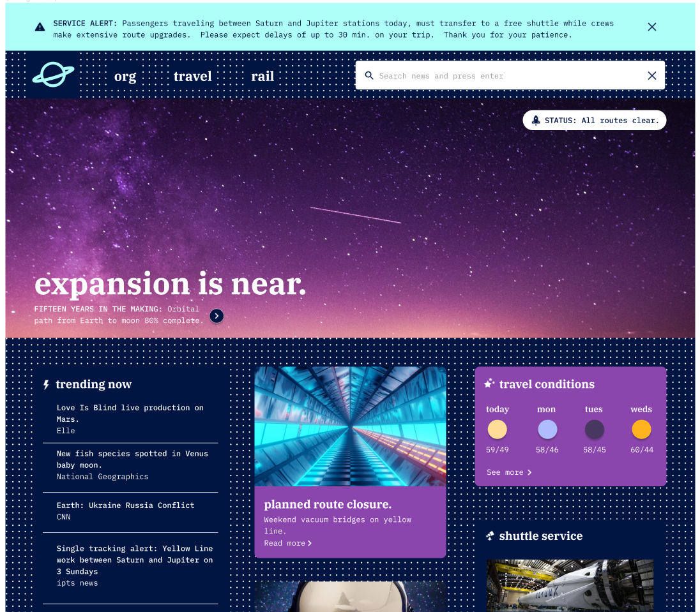Click today's pale yellow condition circle
This screenshot has height=612, width=700.
coord(497,429)
